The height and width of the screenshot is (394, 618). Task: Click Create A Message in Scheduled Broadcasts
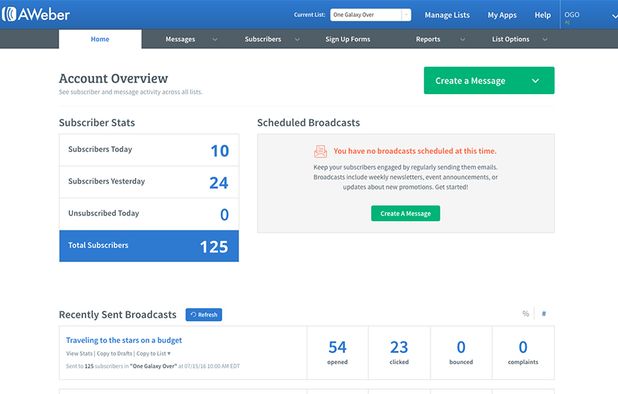(x=405, y=213)
